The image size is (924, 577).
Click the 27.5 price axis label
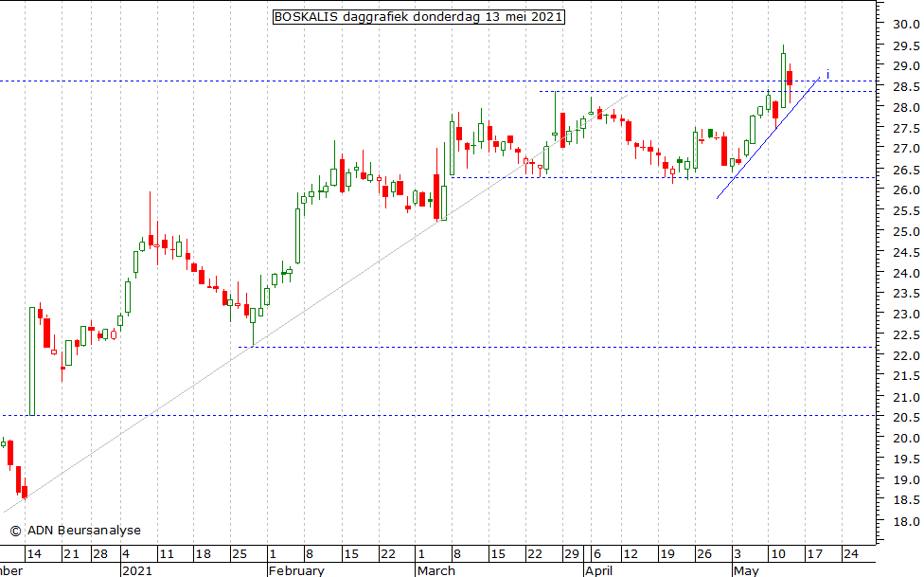click(906, 129)
